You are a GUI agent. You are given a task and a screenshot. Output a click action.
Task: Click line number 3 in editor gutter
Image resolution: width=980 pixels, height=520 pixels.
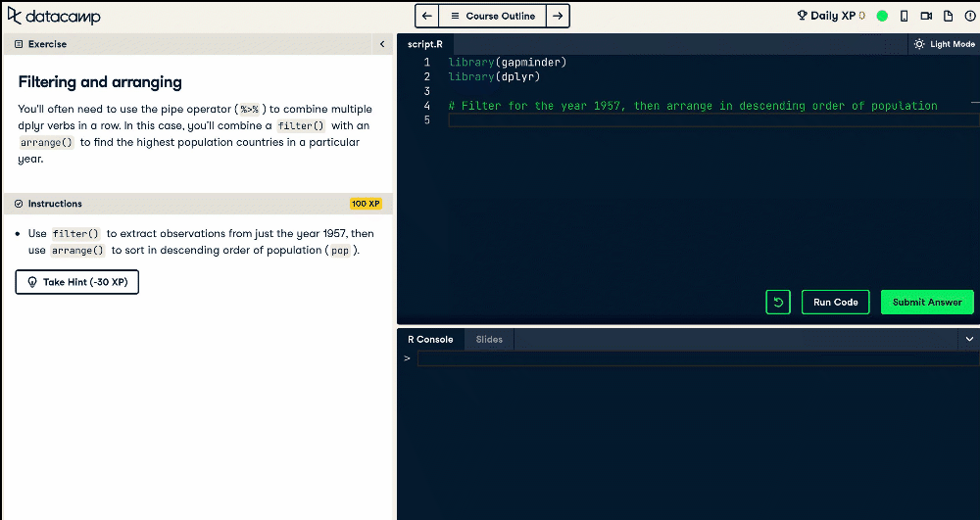coord(427,91)
